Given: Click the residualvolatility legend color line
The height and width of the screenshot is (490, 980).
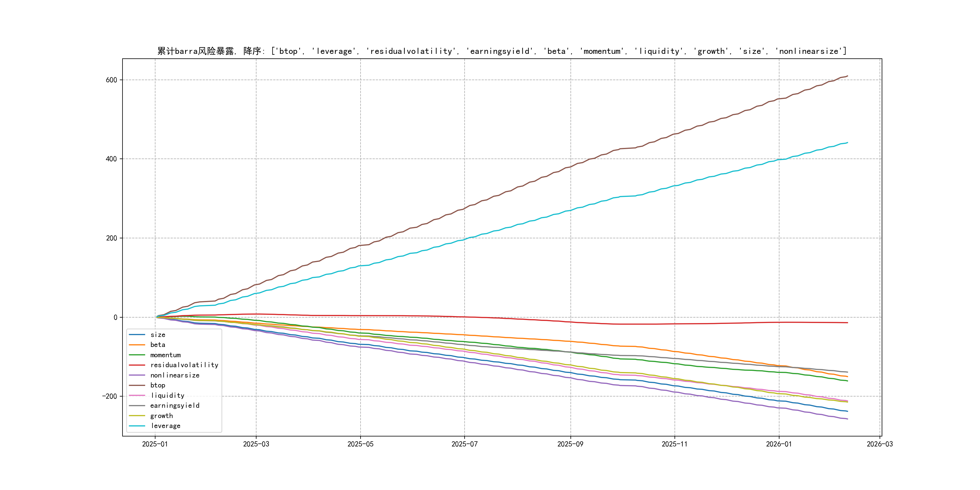Looking at the screenshot, I should click(137, 365).
